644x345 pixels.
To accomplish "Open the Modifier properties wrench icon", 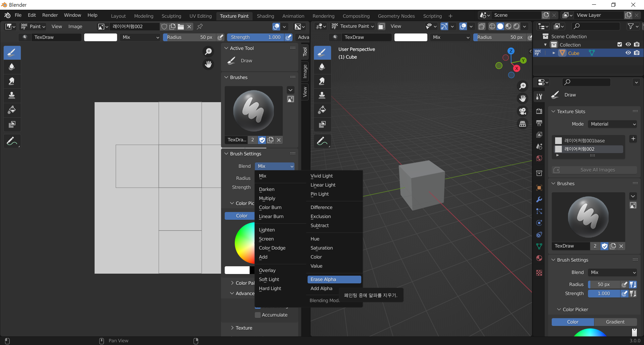I will coord(539,199).
